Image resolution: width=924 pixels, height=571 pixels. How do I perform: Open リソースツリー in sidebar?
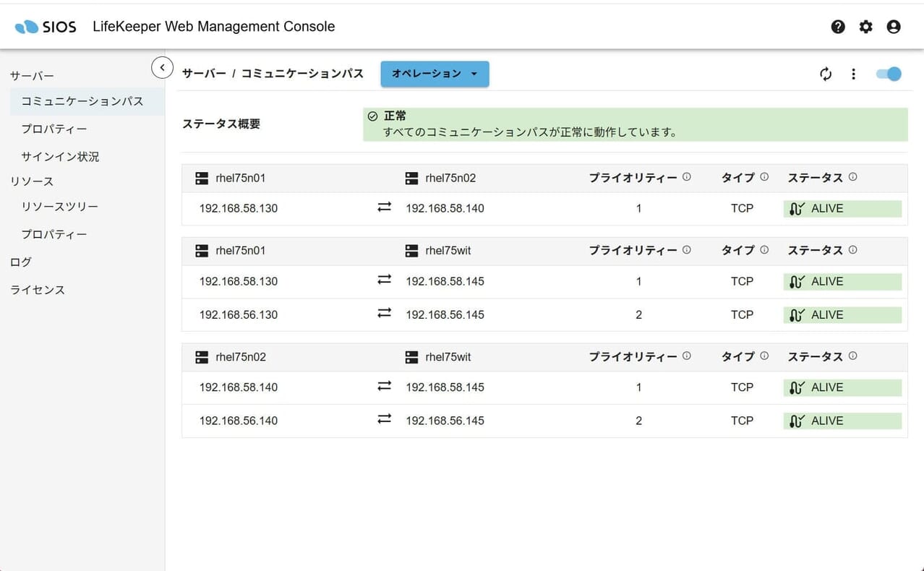(x=59, y=207)
